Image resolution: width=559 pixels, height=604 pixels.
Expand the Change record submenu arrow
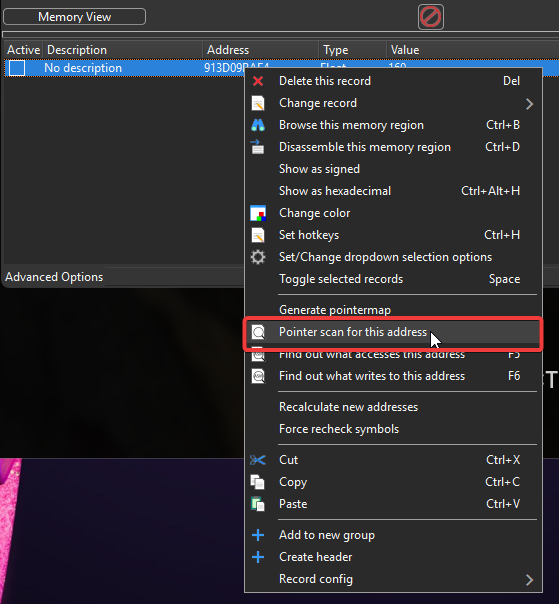pos(530,103)
